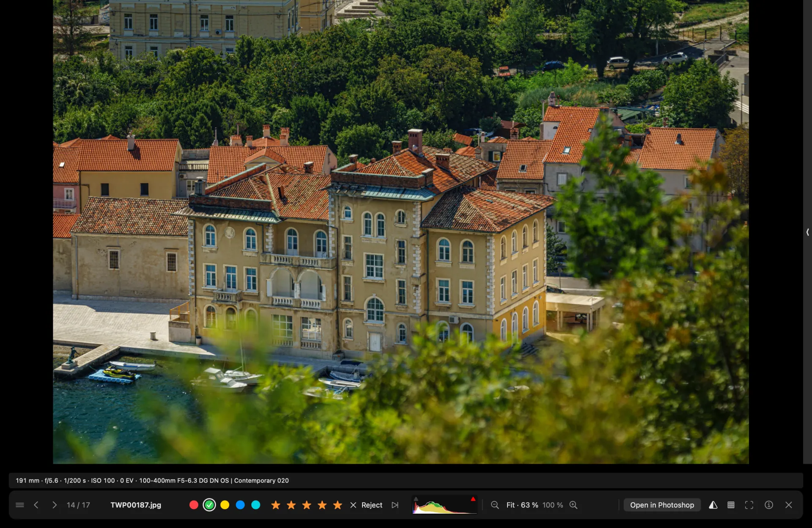Image resolution: width=812 pixels, height=528 pixels.
Task: Select Fit 63 % zoom level
Action: (522, 505)
